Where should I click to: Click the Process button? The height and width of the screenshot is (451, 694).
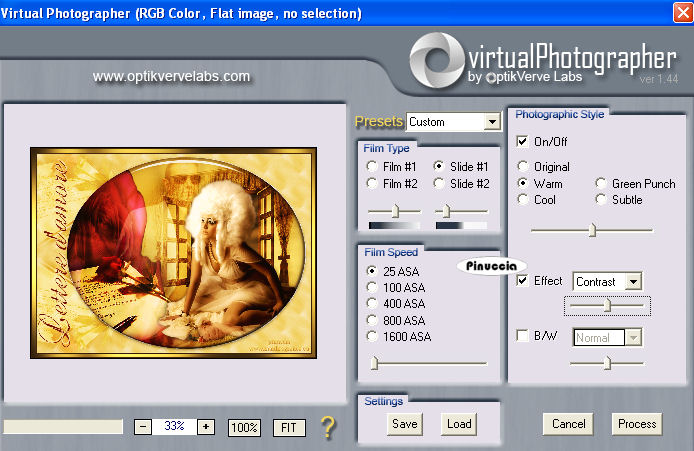pyautogui.click(x=637, y=424)
